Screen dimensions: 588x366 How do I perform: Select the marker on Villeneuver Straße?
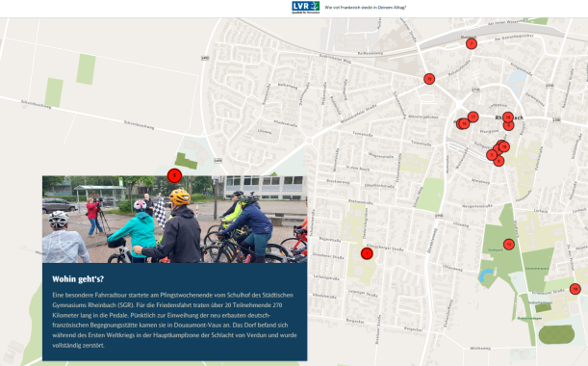tap(575, 289)
